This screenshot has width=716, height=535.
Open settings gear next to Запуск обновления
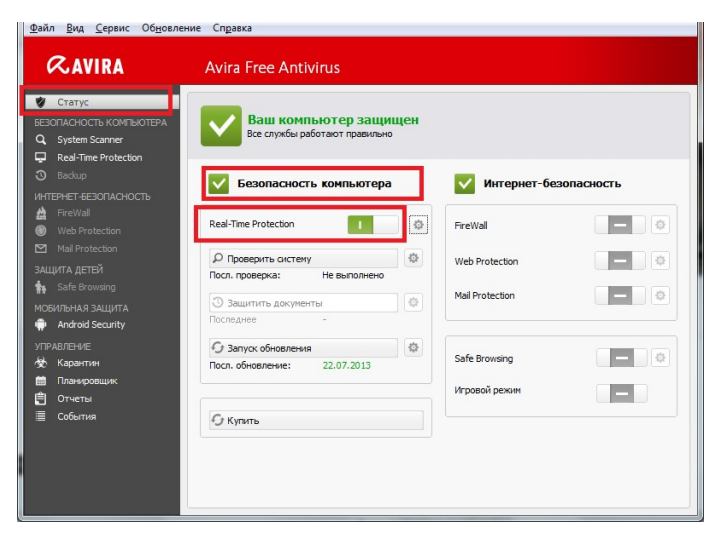coord(413,347)
